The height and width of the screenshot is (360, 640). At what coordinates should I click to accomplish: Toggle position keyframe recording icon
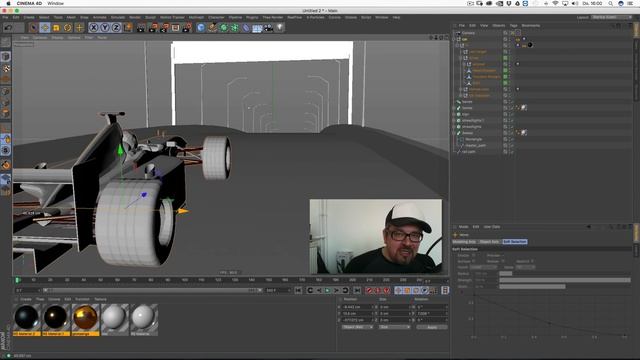(398, 290)
